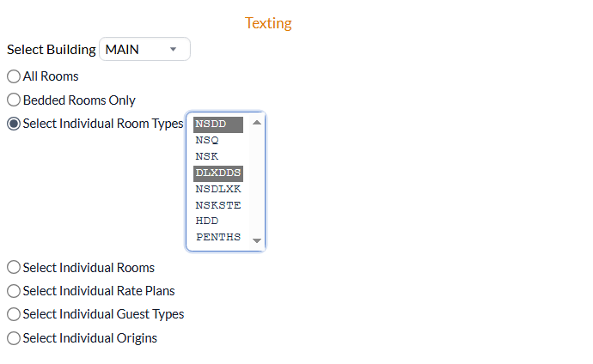Click the Texting heading

click(x=268, y=23)
